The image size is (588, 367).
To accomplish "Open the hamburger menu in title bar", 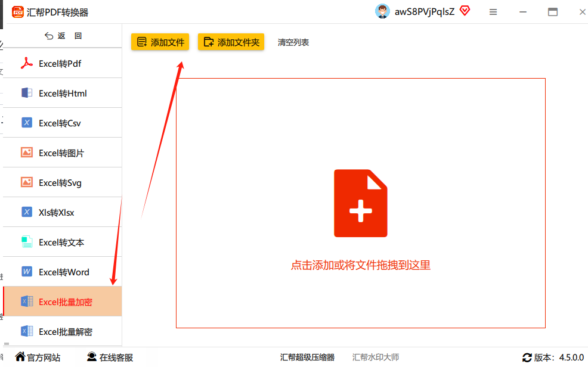I will (x=493, y=12).
